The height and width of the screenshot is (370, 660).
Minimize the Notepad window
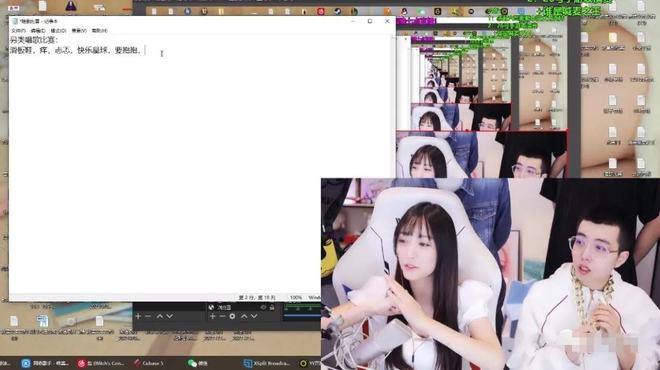coord(353,21)
